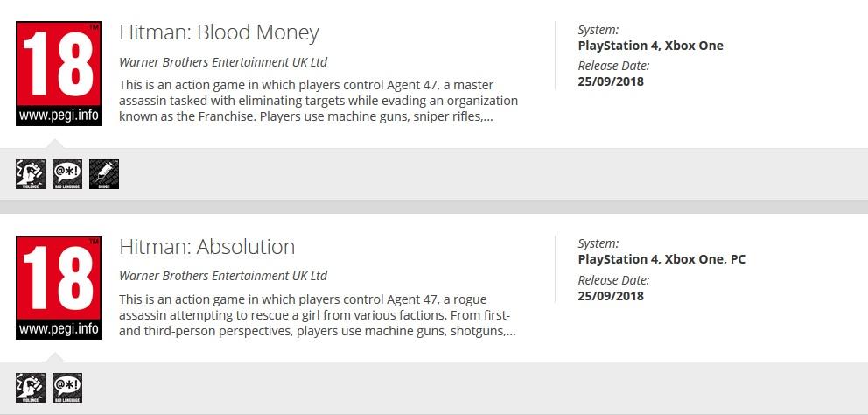Click 'PlayStation 4, Xbox One' system text

pos(650,46)
